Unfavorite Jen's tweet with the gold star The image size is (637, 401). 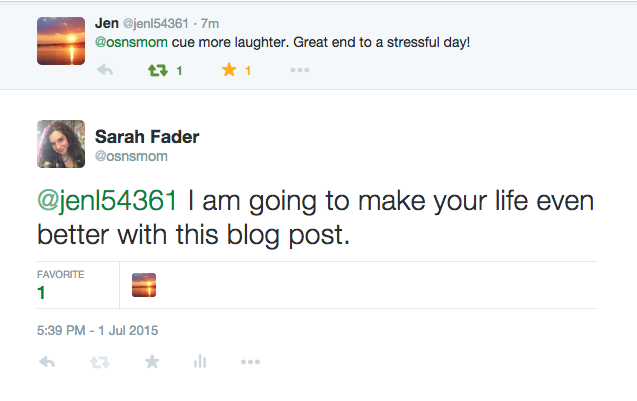point(228,71)
